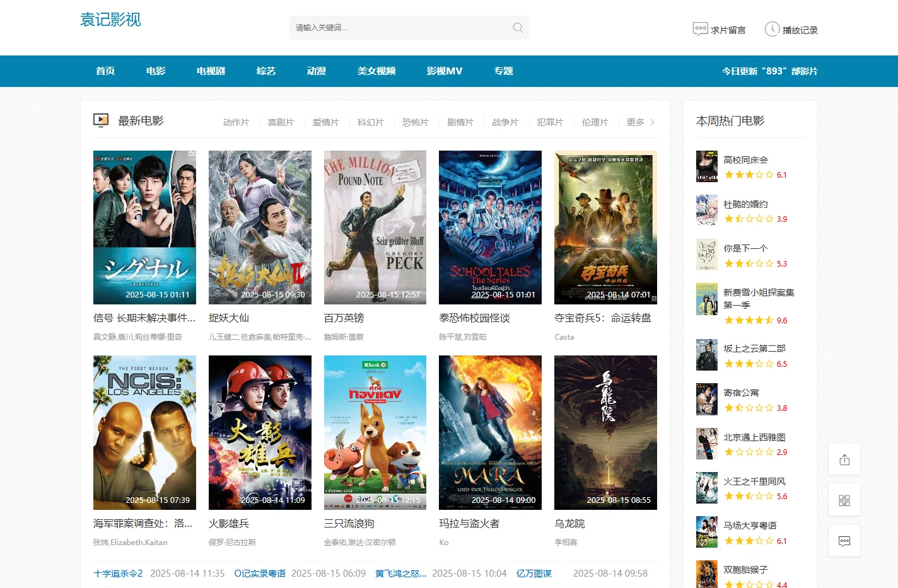898x588 pixels.
Task: Go to 首页 in navigation bar
Action: click(105, 71)
